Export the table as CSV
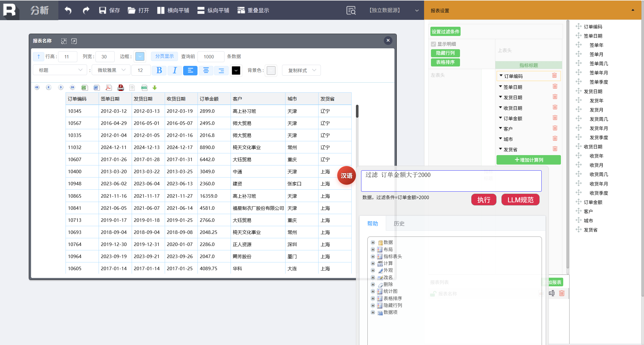The height and width of the screenshot is (345, 644). [x=144, y=87]
